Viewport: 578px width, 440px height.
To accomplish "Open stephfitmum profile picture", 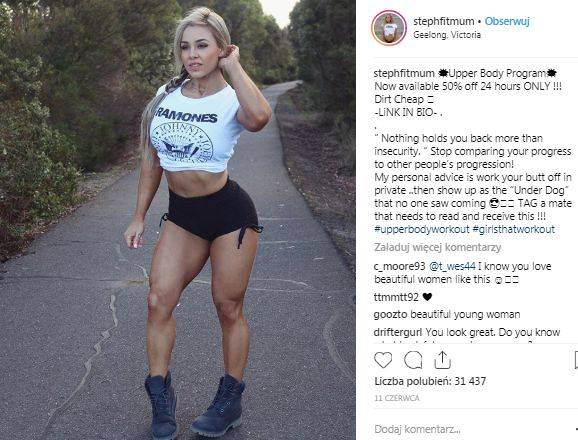I will click(389, 28).
